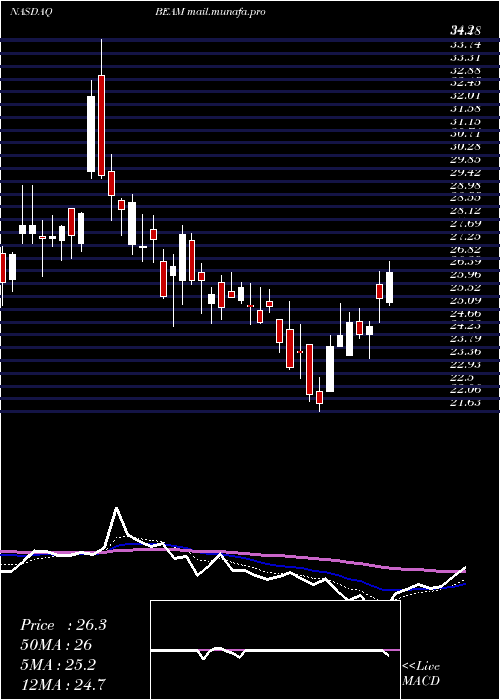Click the 21.63 price axis label
Viewport: 500px width, 700px height.
[465, 403]
